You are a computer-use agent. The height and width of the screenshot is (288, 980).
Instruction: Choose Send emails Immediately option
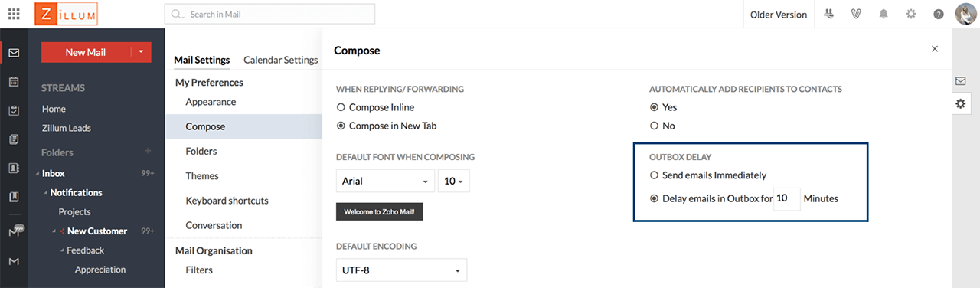(x=654, y=175)
